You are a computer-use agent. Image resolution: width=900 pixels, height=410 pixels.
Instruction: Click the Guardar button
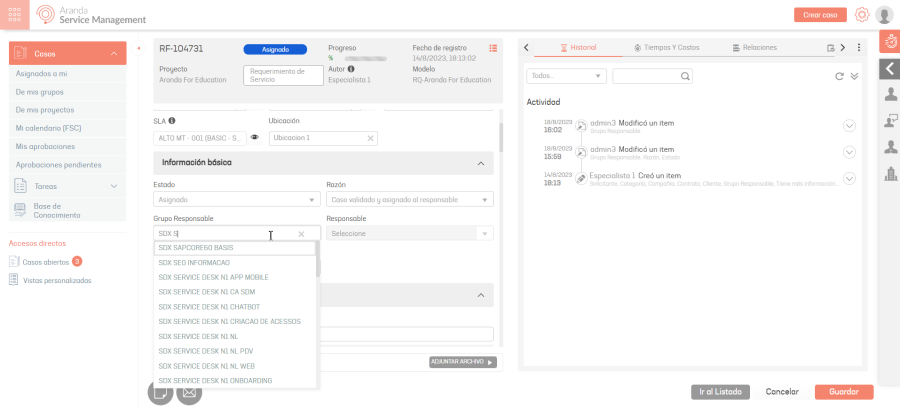tap(843, 392)
